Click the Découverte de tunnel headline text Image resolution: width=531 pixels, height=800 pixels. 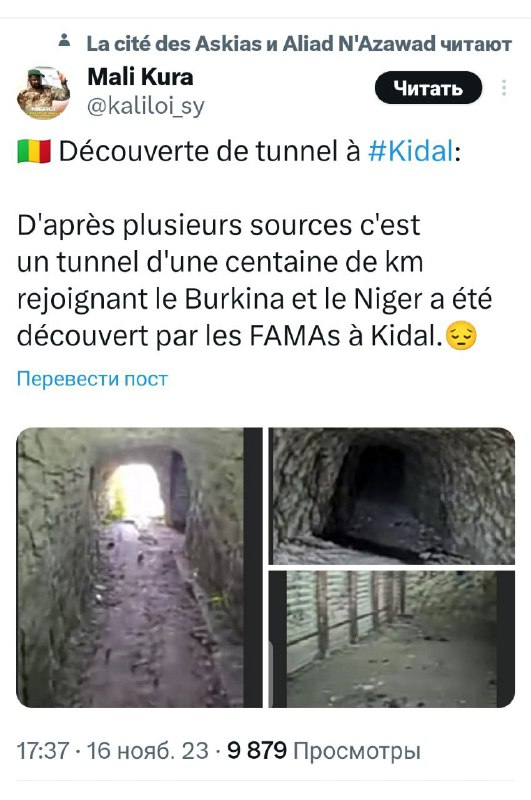pos(209,152)
